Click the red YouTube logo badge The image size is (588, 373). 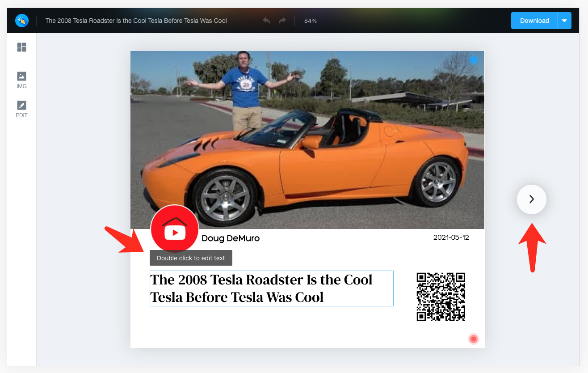[175, 229]
